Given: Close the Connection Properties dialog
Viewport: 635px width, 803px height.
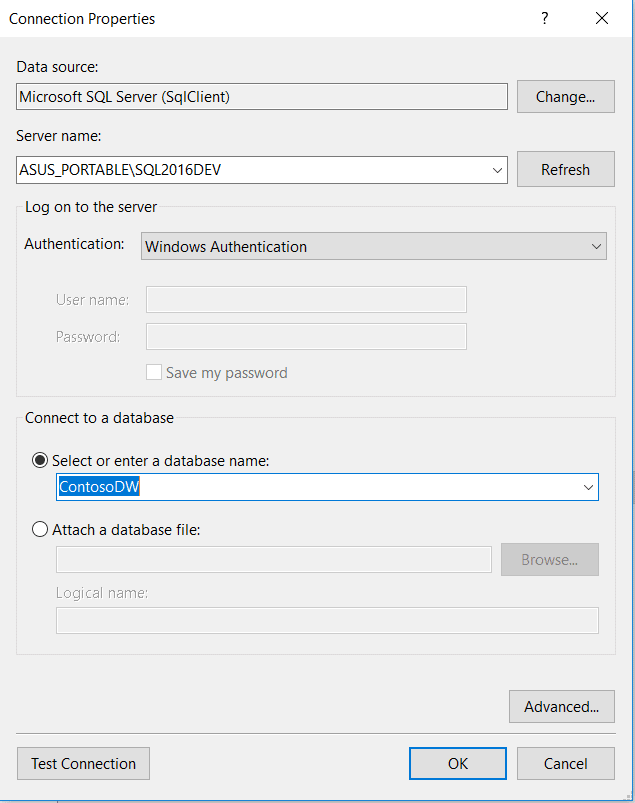Looking at the screenshot, I should tap(601, 18).
